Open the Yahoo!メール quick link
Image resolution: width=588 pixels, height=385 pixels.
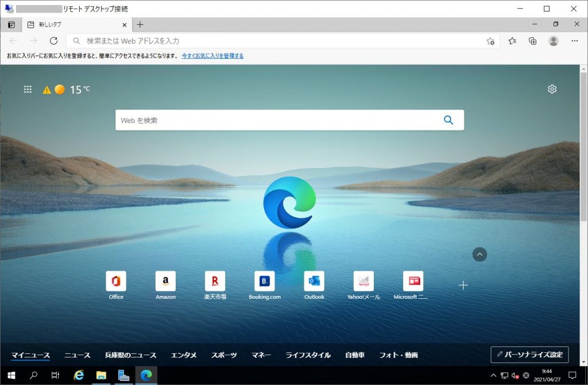tap(363, 285)
